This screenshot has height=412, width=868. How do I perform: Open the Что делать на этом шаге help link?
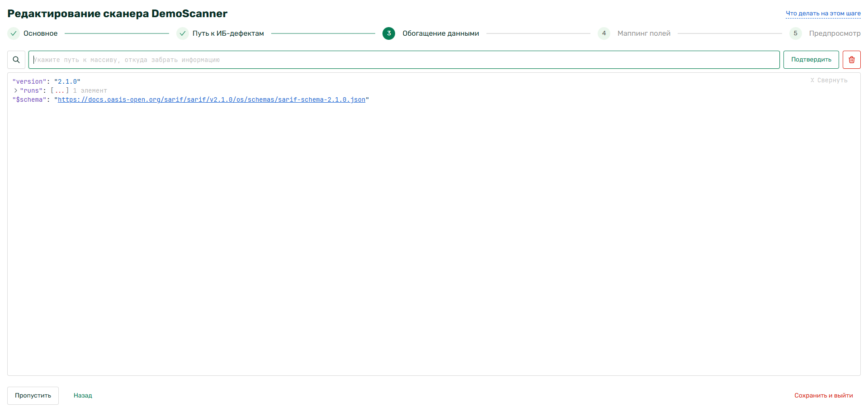pyautogui.click(x=823, y=14)
